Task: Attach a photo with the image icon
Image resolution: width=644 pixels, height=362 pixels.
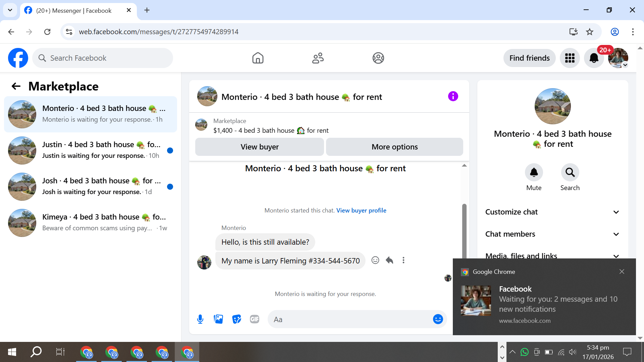Action: [x=218, y=319]
